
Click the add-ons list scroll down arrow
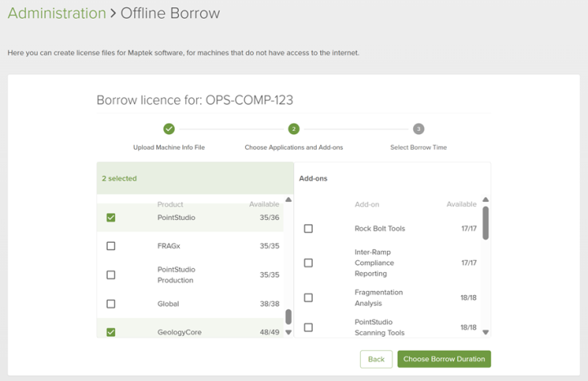coord(486,332)
